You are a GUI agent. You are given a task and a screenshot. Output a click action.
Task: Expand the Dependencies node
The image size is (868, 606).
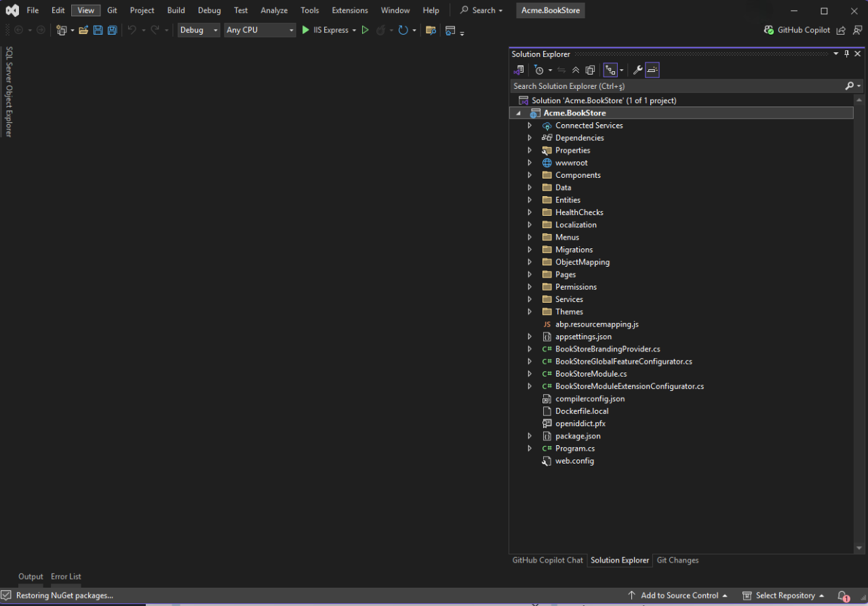pyautogui.click(x=530, y=138)
